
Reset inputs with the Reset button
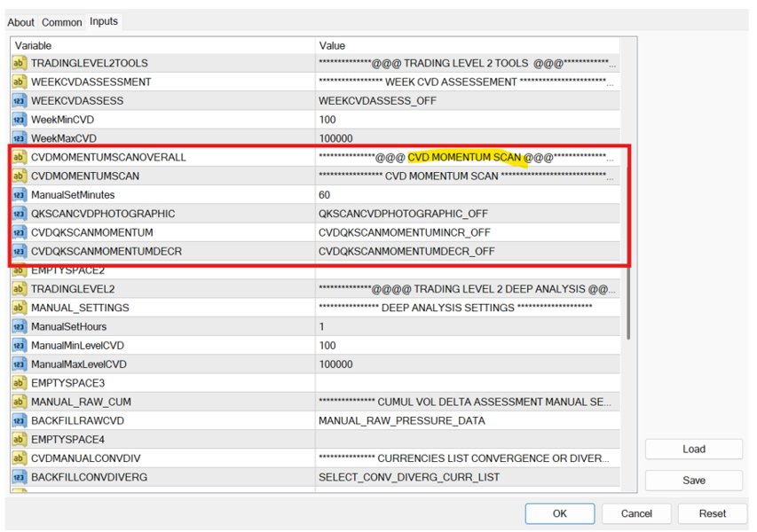(712, 513)
